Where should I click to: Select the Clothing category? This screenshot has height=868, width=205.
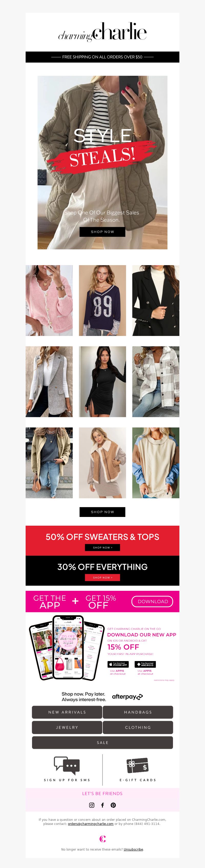click(x=138, y=727)
